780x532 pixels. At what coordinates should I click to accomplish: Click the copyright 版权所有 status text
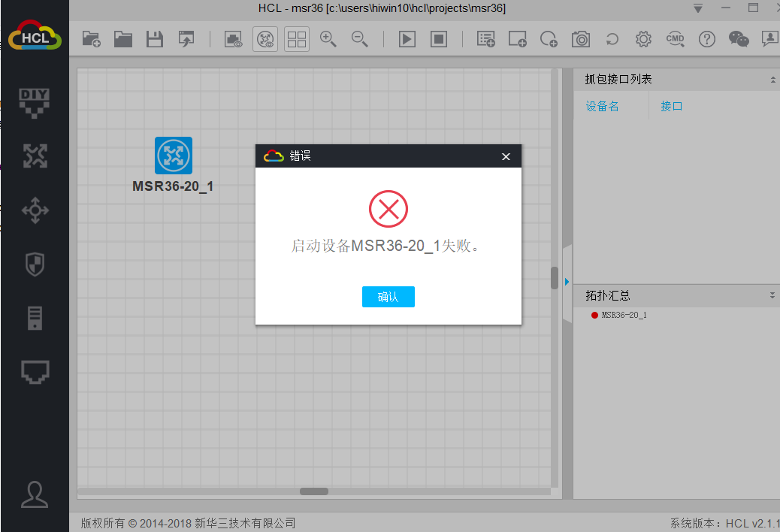coord(188,523)
